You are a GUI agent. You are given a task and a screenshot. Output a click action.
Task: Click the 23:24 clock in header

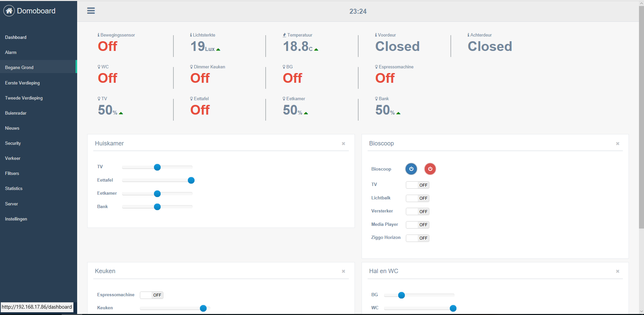click(358, 11)
